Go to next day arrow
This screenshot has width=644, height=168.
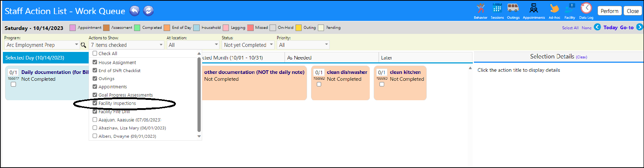pos(640,27)
